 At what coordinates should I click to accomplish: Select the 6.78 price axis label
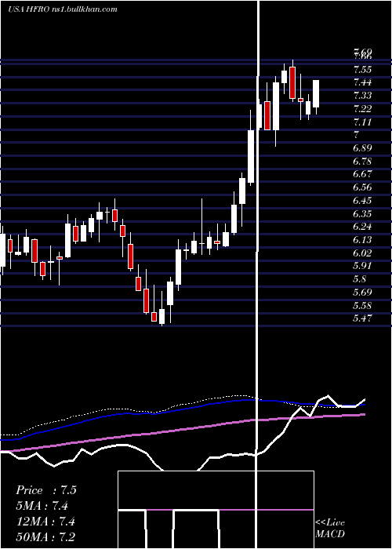pyautogui.click(x=362, y=162)
